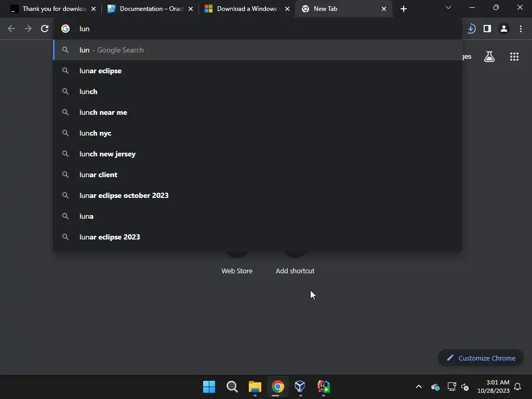Choose the 'lunar eclipse' suggestion

(x=258, y=71)
